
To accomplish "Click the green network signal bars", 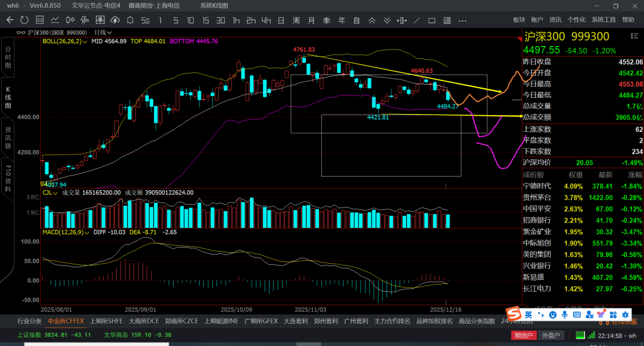I will click(x=591, y=335).
